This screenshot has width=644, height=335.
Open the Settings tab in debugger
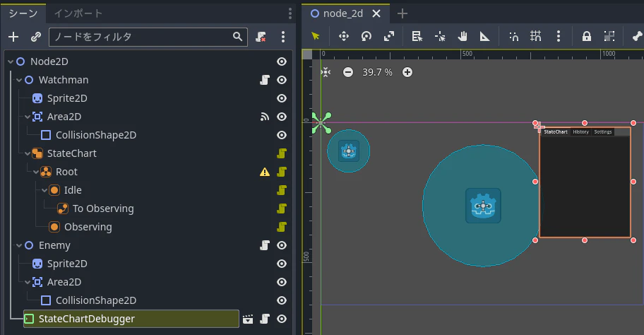(603, 132)
